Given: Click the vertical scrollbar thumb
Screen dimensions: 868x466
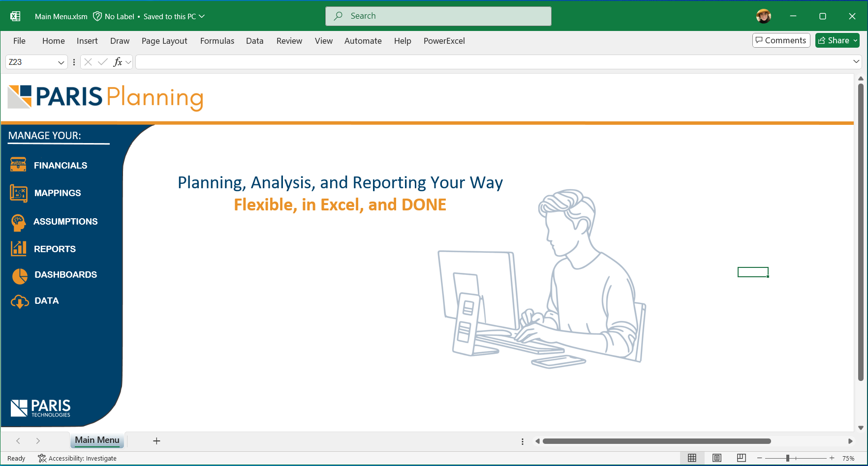Looking at the screenshot, I should point(861,232).
